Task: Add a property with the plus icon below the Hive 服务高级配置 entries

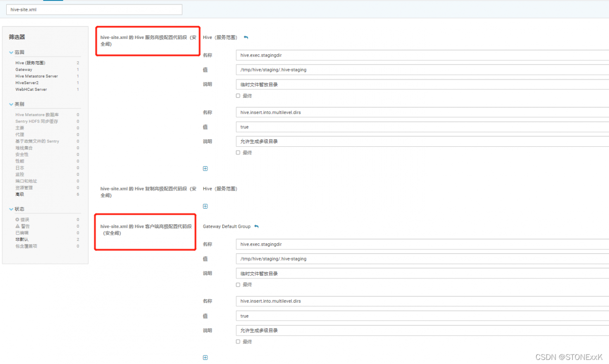Action: pos(206,168)
